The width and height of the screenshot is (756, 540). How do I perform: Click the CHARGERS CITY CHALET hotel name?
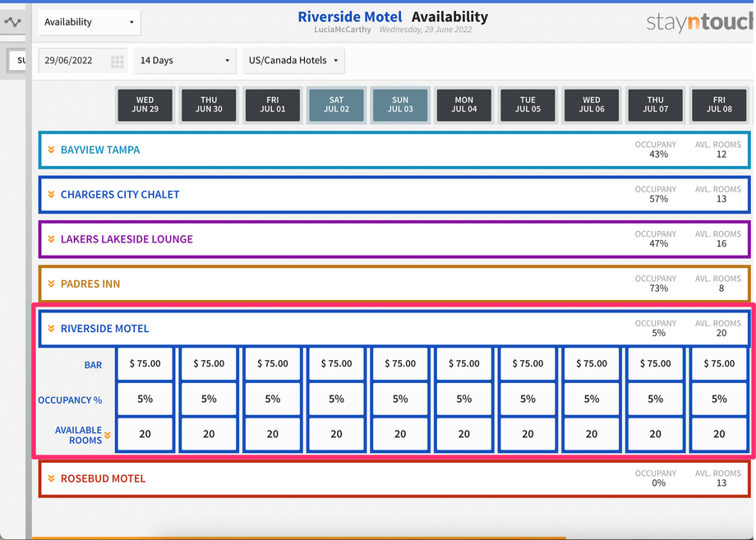[x=120, y=195]
